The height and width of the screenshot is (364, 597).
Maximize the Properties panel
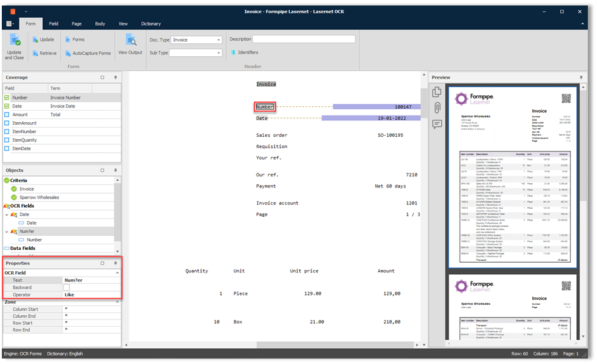click(103, 263)
